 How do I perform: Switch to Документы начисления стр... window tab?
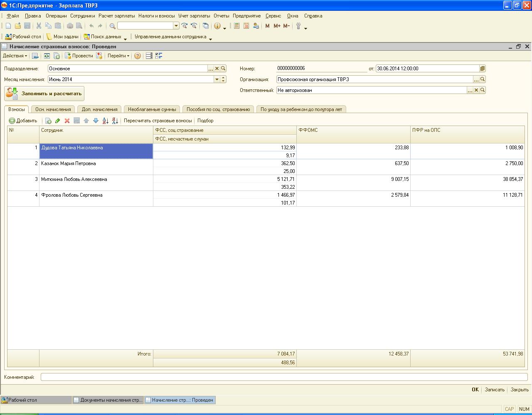click(x=108, y=400)
